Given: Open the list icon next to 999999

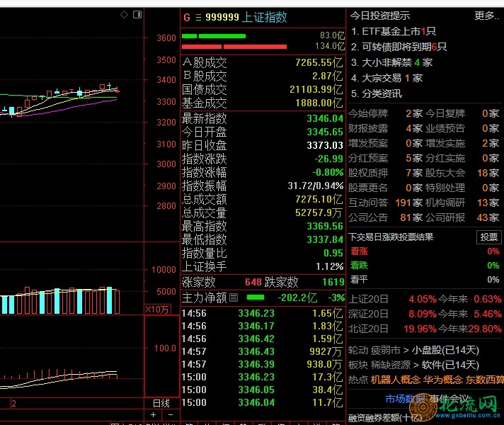Looking at the screenshot, I should (198, 17).
